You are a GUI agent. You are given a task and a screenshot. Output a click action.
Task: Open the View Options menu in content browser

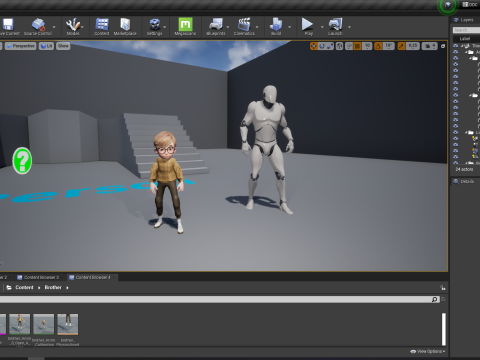click(x=428, y=351)
